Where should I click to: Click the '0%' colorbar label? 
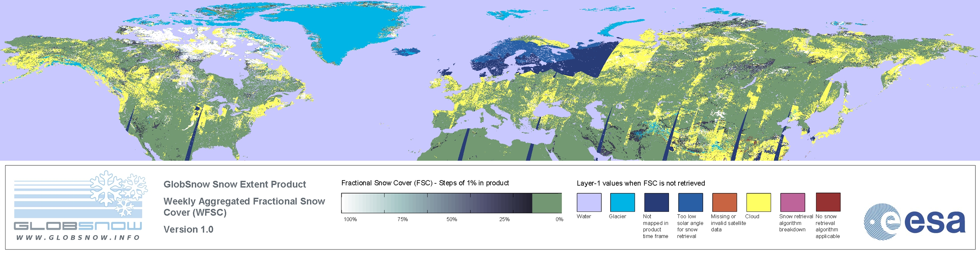coord(559,219)
